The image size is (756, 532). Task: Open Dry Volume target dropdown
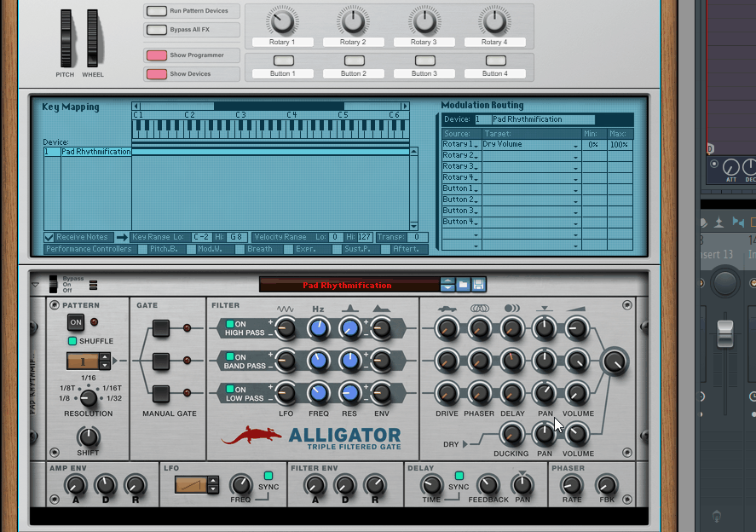pos(531,144)
